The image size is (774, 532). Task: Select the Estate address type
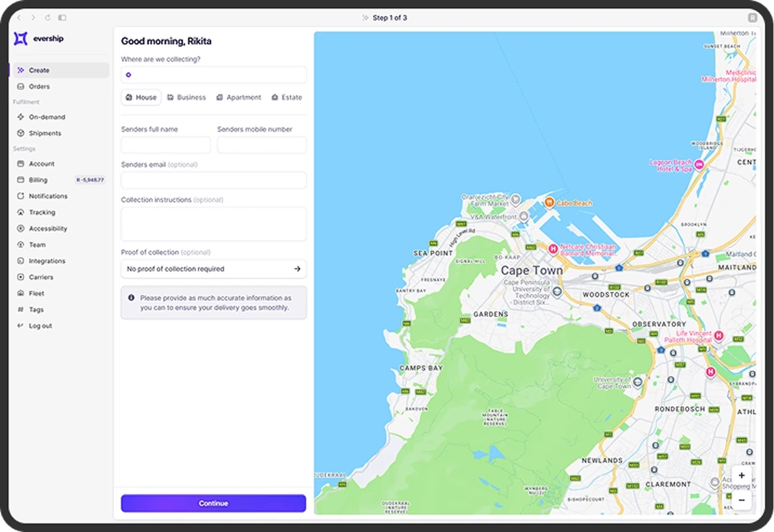point(286,97)
